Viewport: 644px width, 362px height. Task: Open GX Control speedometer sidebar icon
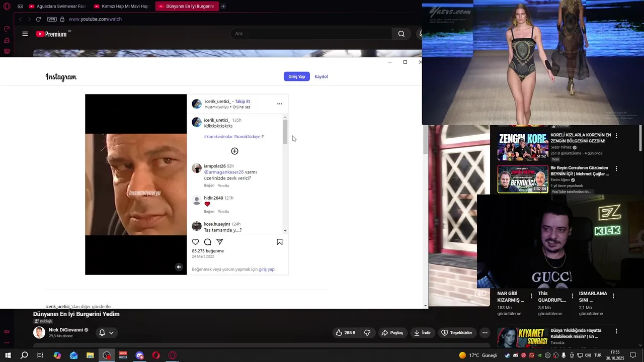tap(7, 29)
